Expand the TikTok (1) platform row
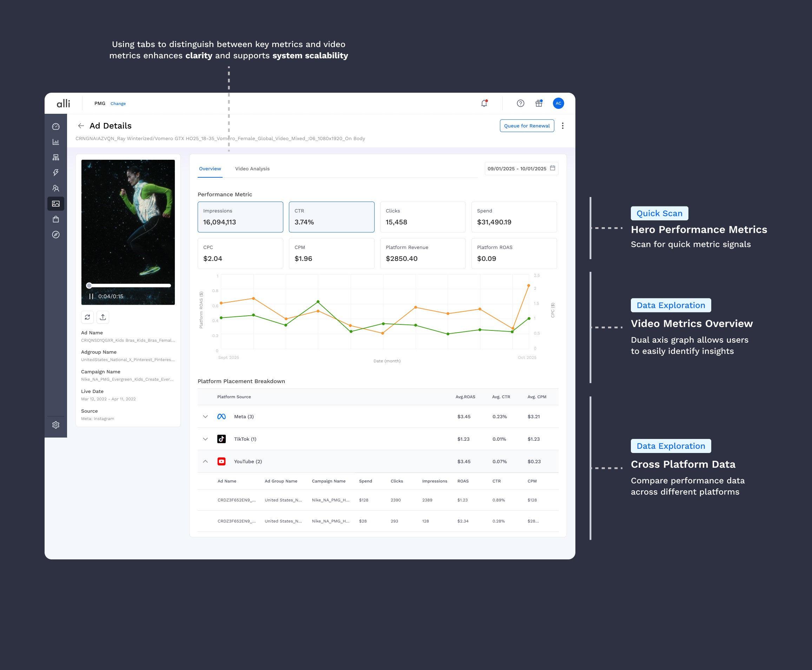Viewport: 812px width, 670px height. (x=205, y=439)
